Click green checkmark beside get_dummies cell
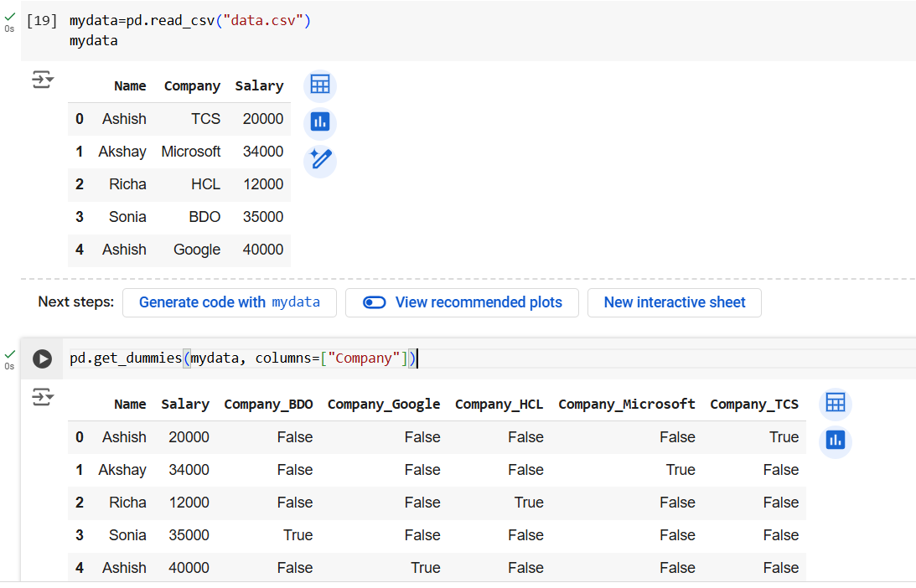 (x=9, y=355)
